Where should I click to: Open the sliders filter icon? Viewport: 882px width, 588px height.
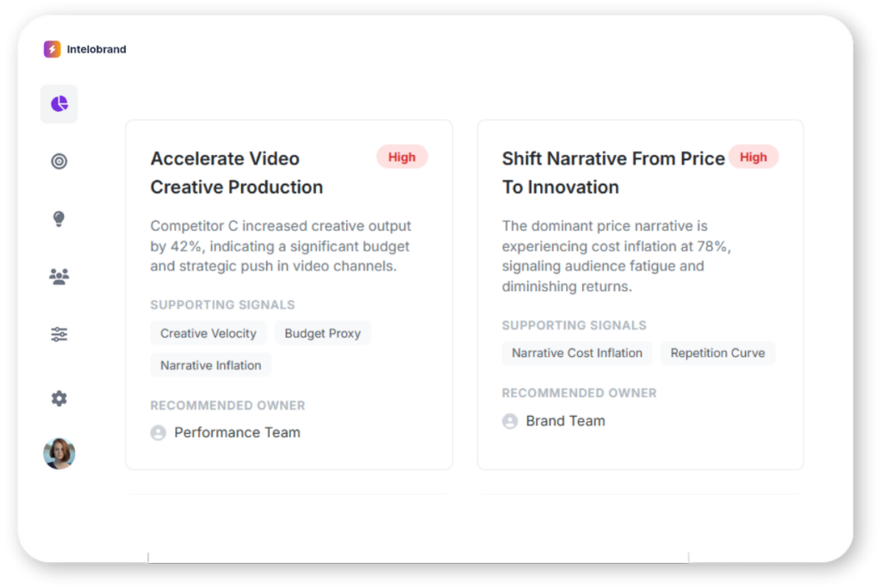[59, 334]
